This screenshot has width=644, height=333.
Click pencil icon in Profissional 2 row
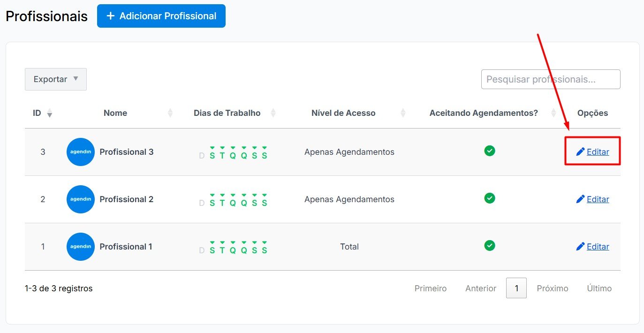(x=580, y=199)
